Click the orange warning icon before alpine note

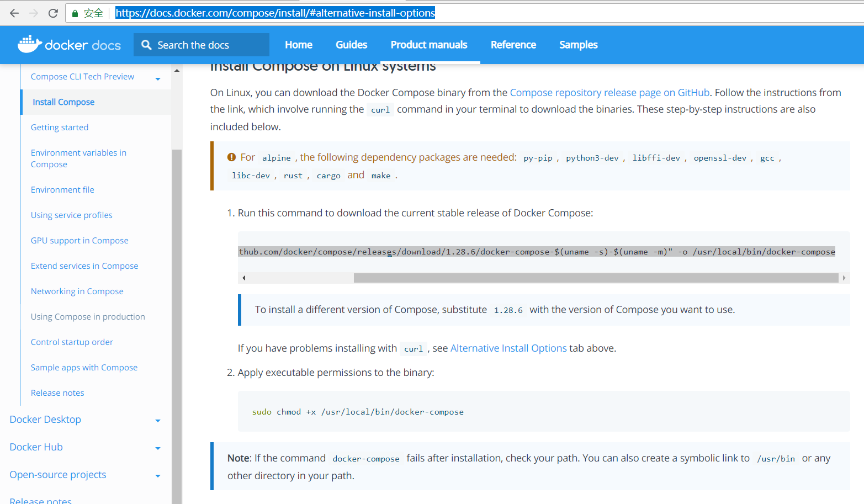pos(232,157)
